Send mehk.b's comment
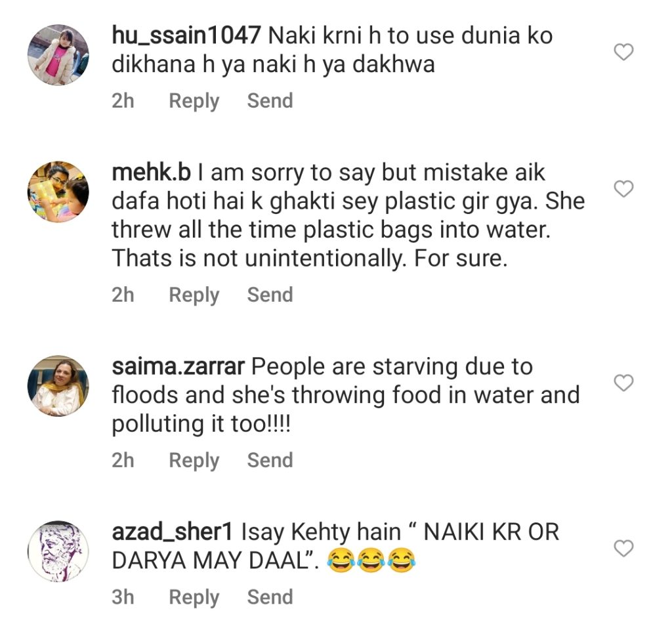Image resolution: width=672 pixels, height=632 pixels. (x=270, y=295)
